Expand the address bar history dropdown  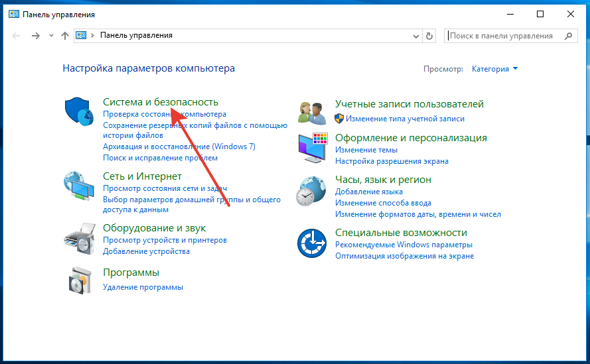coord(415,36)
